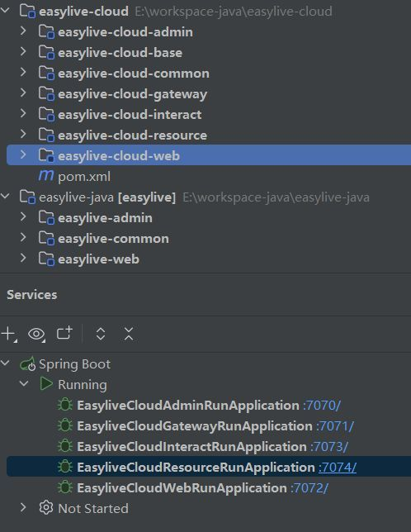Click folder icon of easylive-cloud-common module
Image resolution: width=411 pixels, height=532 pixels.
tap(46, 74)
